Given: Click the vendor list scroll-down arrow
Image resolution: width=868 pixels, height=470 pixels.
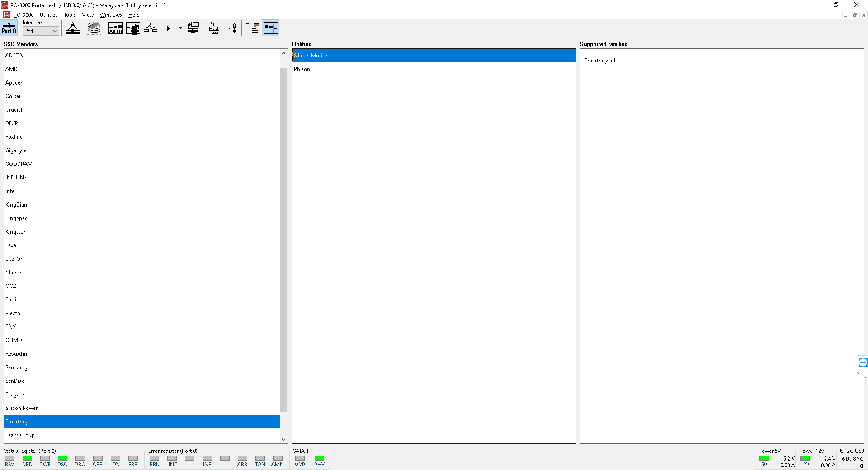Looking at the screenshot, I should tap(283, 439).
